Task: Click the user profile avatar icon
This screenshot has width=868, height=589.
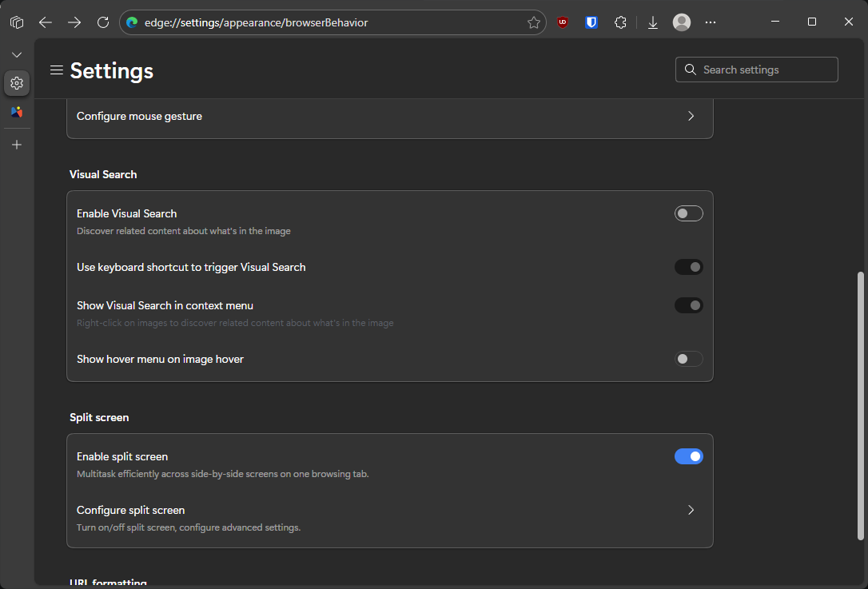Action: (x=682, y=22)
